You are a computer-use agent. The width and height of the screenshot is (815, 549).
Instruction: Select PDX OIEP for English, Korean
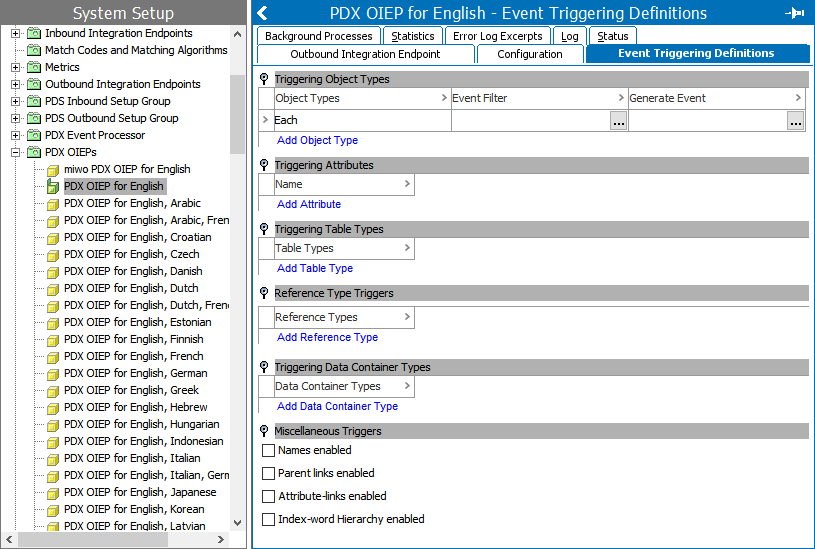coord(134,509)
